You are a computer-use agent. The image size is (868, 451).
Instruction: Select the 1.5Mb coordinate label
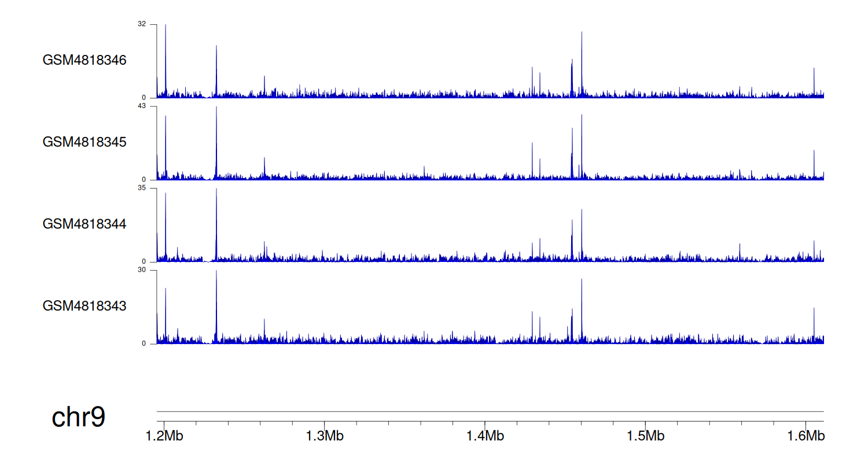(x=645, y=435)
